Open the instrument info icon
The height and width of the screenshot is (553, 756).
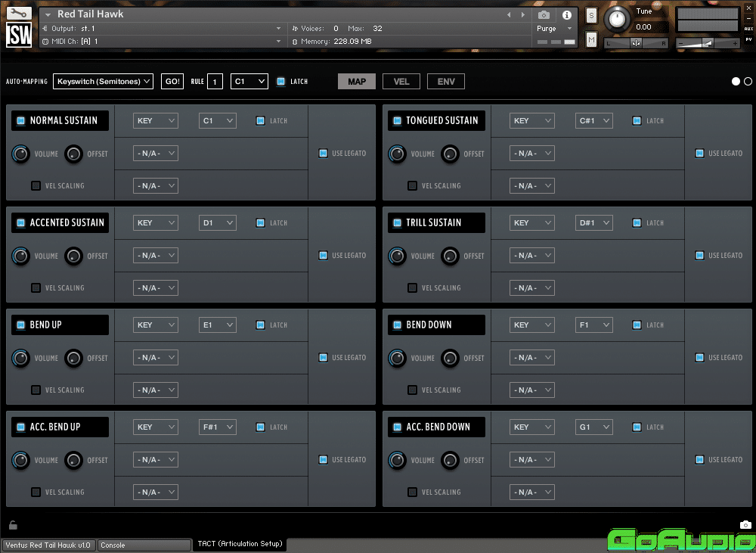pos(566,14)
